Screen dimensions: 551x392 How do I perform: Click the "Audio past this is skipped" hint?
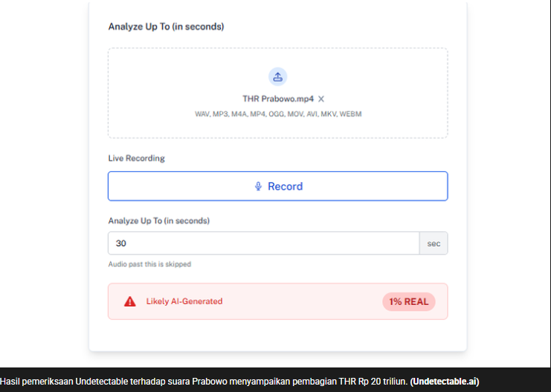pos(149,264)
